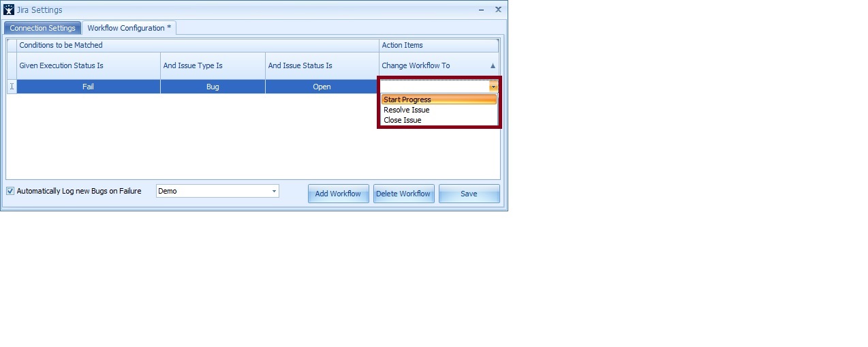Click the Conditions to be Matched band header
The width and height of the screenshot is (868, 347).
click(x=198, y=45)
